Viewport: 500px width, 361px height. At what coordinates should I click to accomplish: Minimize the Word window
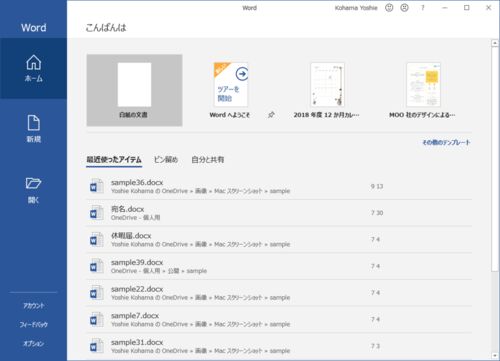(x=445, y=8)
